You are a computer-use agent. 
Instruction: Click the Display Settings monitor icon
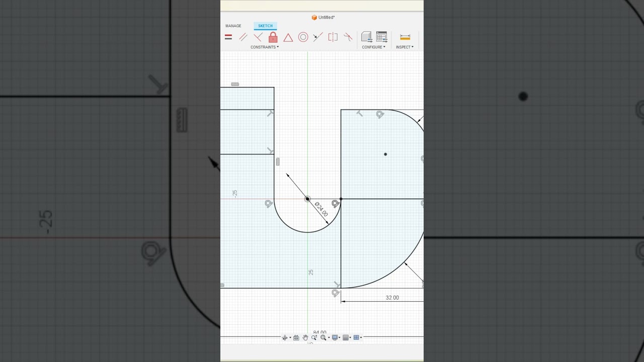point(335,338)
